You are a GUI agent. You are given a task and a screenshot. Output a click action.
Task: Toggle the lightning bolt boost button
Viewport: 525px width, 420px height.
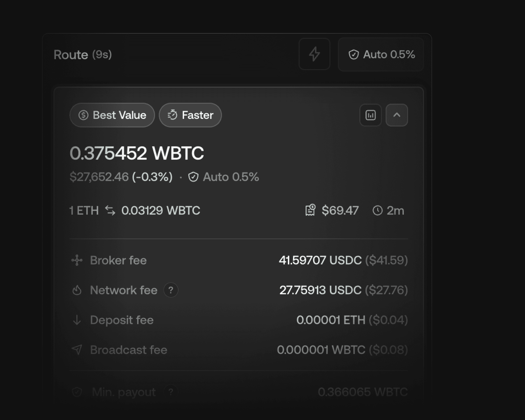[314, 54]
